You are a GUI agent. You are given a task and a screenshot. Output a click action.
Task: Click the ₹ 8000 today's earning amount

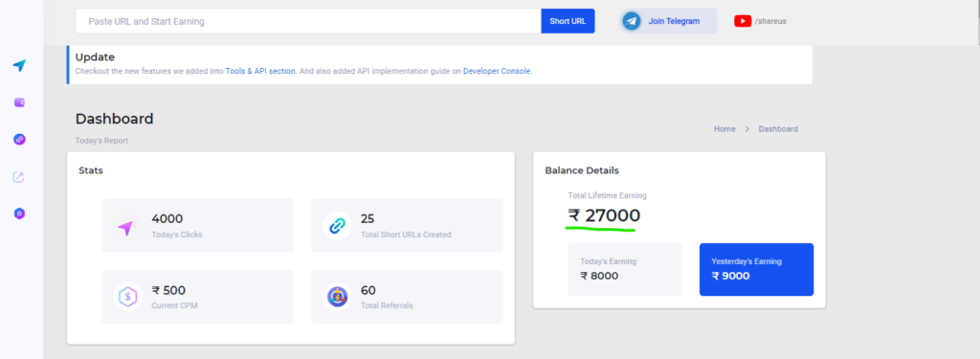[x=599, y=276]
